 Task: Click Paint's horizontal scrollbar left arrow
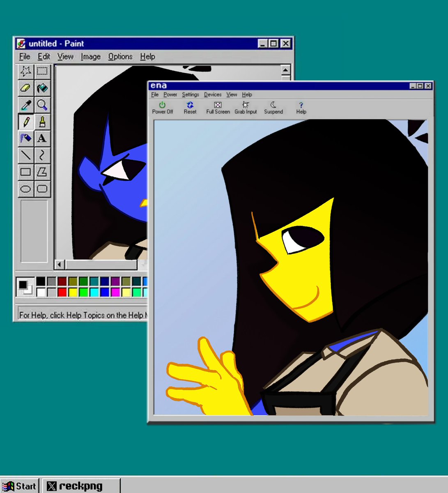(60, 265)
